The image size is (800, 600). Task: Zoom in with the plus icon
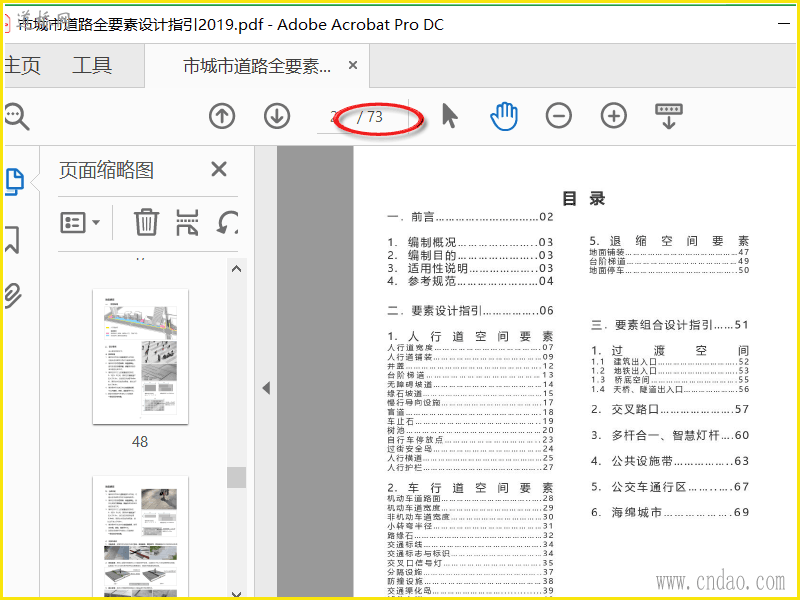(x=614, y=116)
